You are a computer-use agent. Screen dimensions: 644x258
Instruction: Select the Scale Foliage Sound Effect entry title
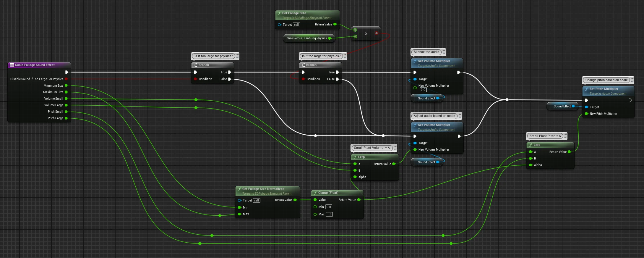tap(35, 65)
